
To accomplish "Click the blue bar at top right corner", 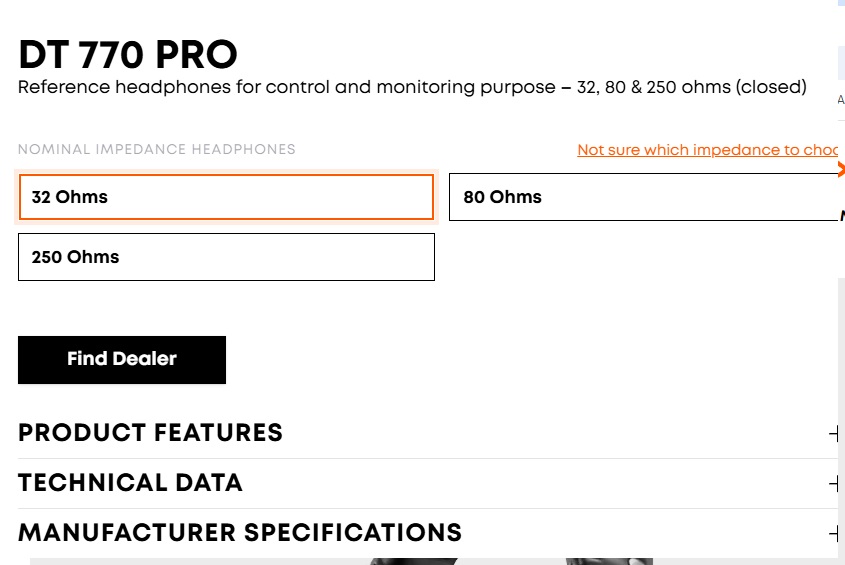I will coord(841,4).
